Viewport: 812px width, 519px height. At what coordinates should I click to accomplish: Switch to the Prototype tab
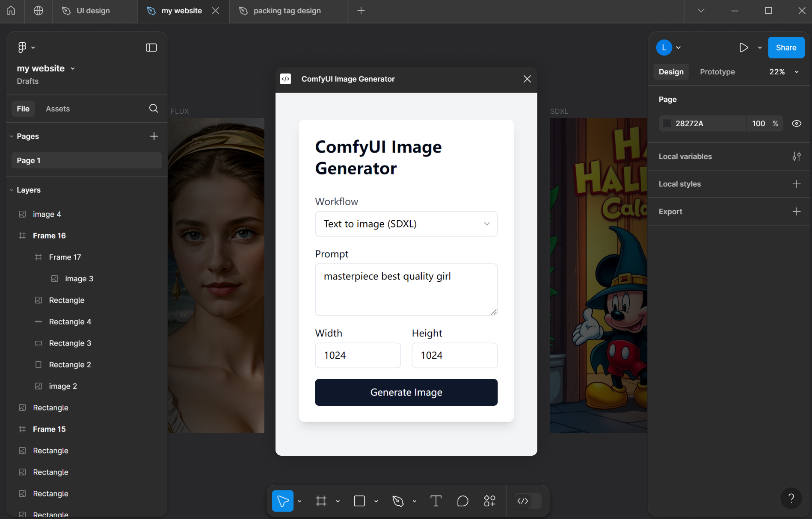(717, 71)
